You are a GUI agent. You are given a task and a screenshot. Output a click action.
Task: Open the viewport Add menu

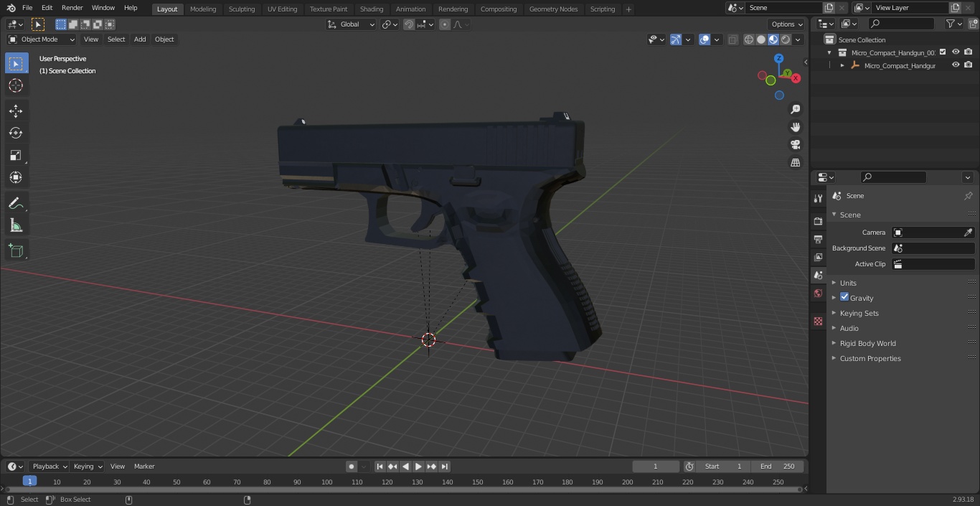[x=140, y=39]
